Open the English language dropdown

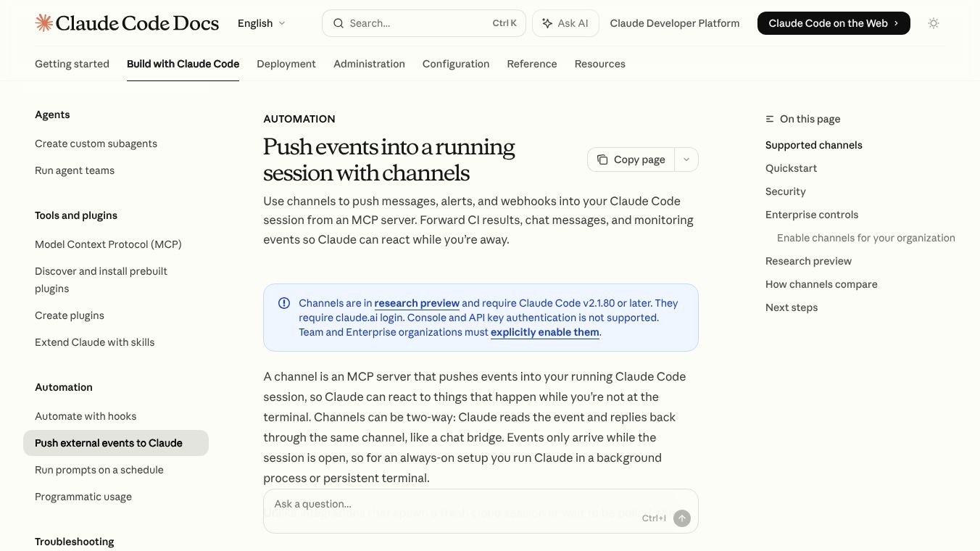click(262, 23)
